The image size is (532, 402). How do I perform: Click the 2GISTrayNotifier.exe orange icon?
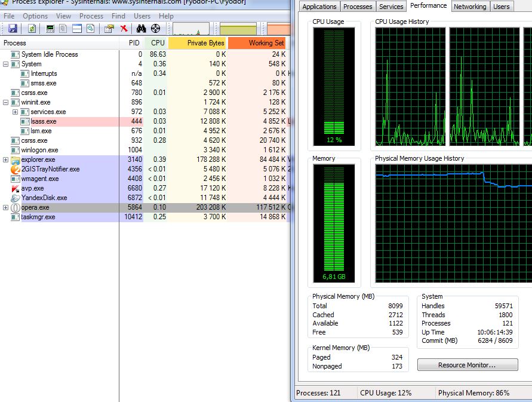point(16,169)
